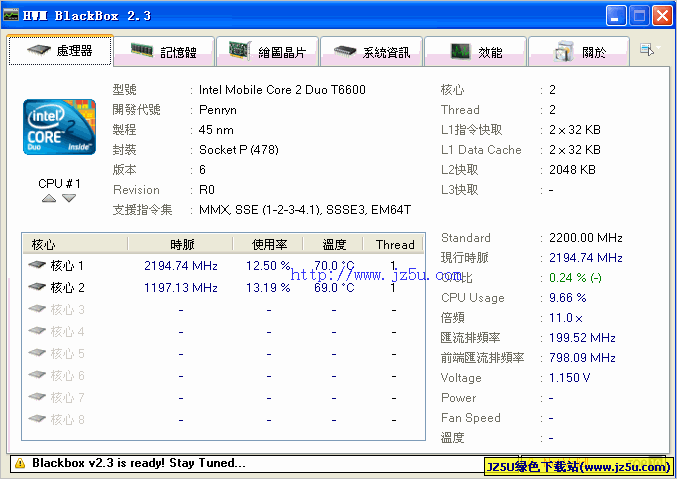Click the 2048 KB L2 cache value
Image resolution: width=677 pixels, height=479 pixels.
point(572,170)
